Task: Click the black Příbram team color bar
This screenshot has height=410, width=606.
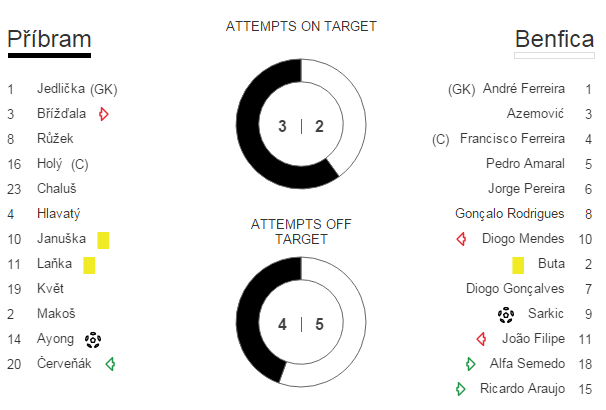Action: [49, 56]
